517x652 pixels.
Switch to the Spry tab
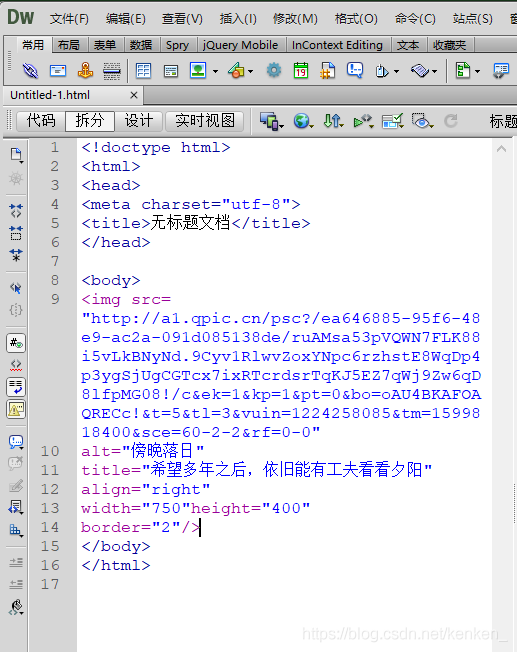[177, 45]
